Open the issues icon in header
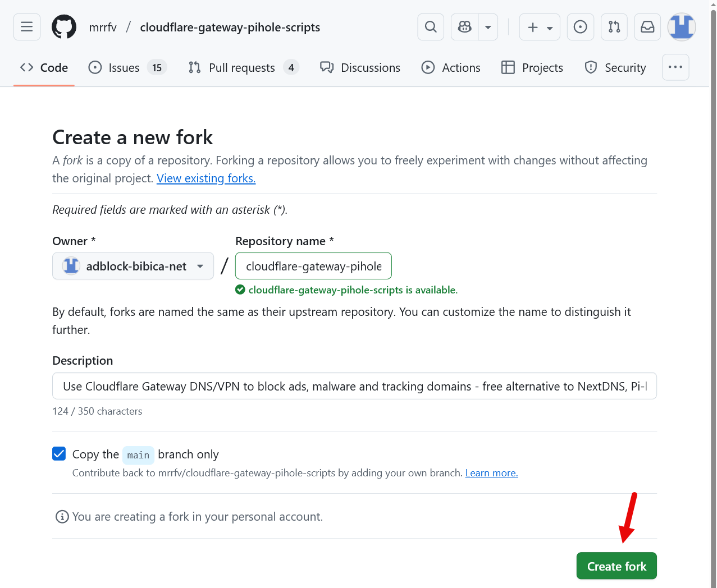717x588 pixels. (581, 27)
